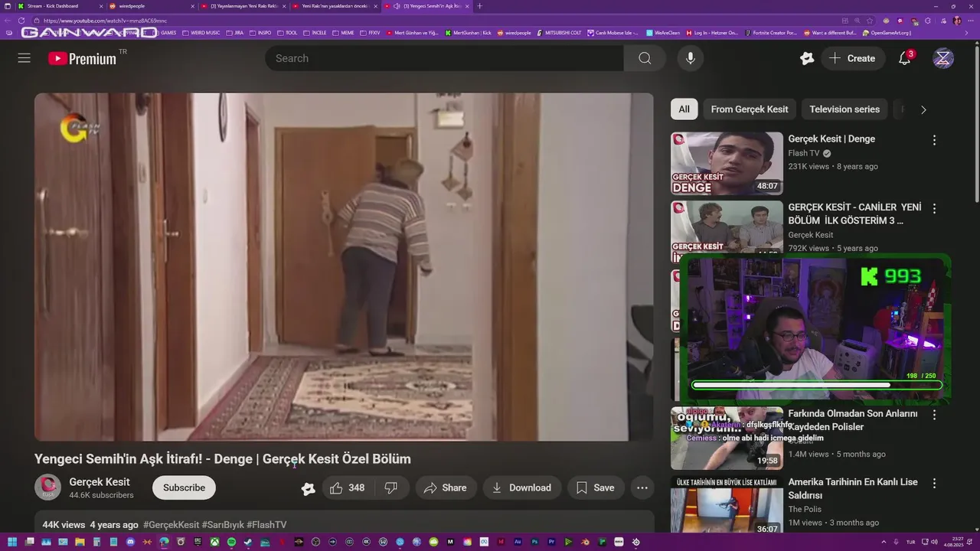The height and width of the screenshot is (551, 980).
Task: Download the video
Action: pos(521,487)
